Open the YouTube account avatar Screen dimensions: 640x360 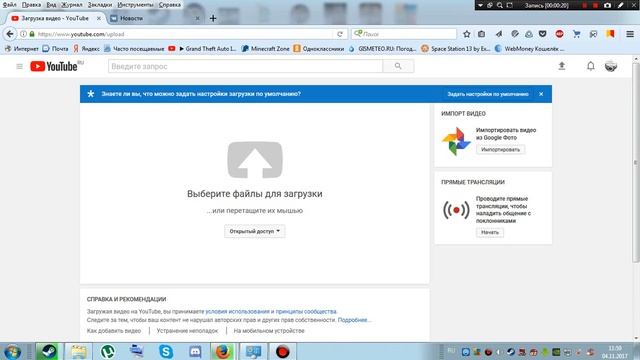tap(611, 66)
